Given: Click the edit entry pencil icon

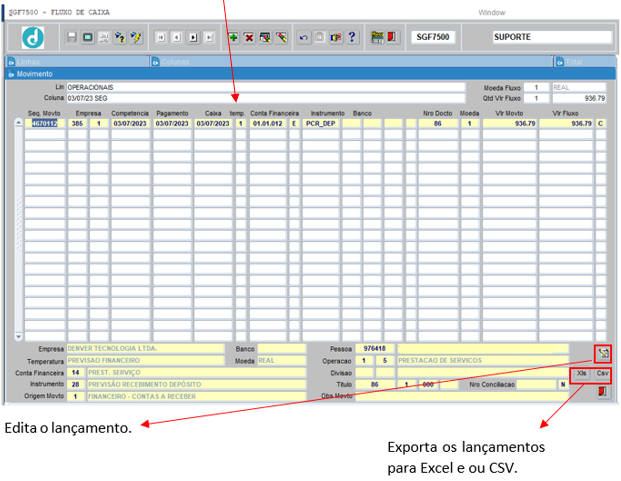Looking at the screenshot, I should click(x=603, y=354).
